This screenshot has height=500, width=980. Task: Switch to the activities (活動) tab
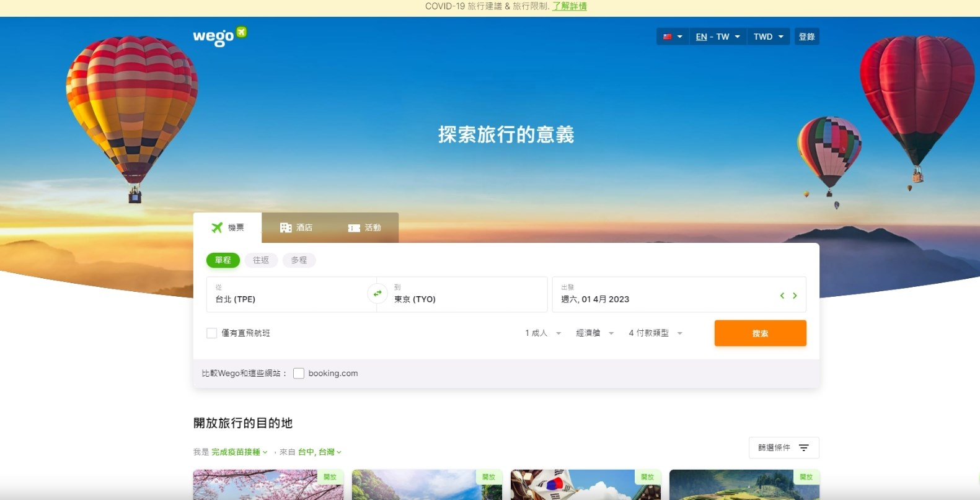tap(364, 228)
